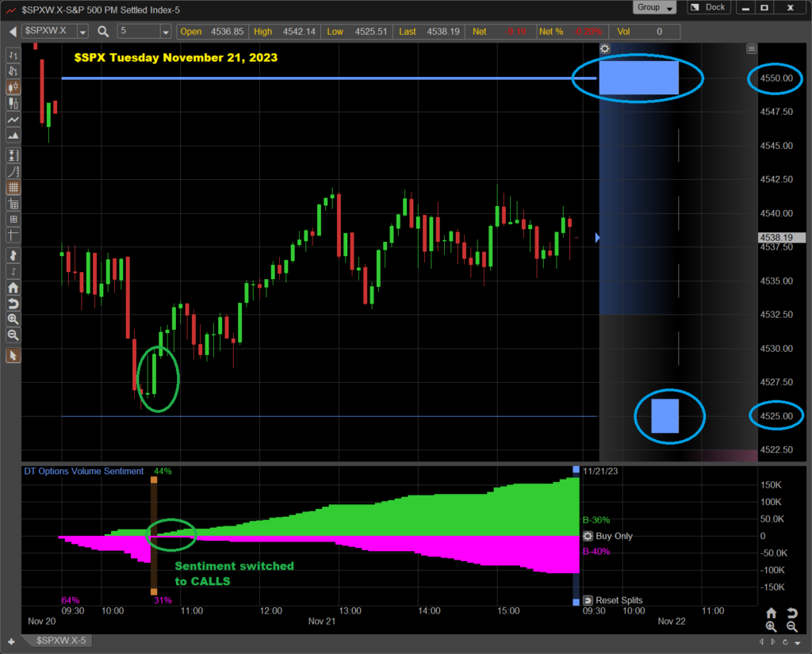The height and width of the screenshot is (654, 812).
Task: Select the arrow pointer cursor tool
Action: click(13, 355)
